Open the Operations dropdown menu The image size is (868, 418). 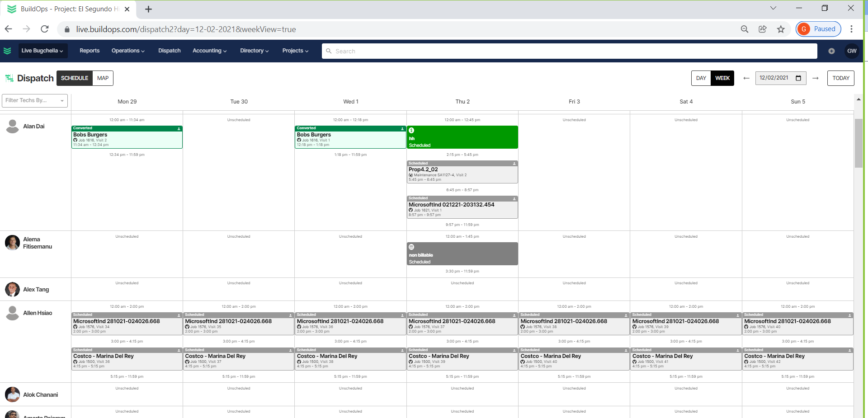[128, 51]
